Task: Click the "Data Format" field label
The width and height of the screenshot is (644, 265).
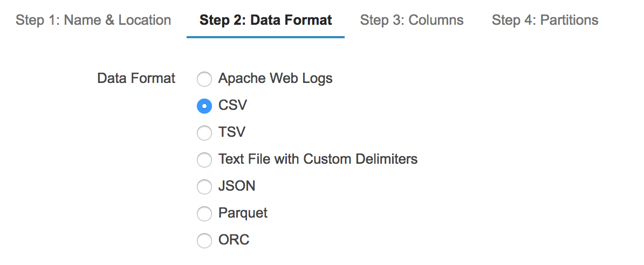Action: [136, 79]
